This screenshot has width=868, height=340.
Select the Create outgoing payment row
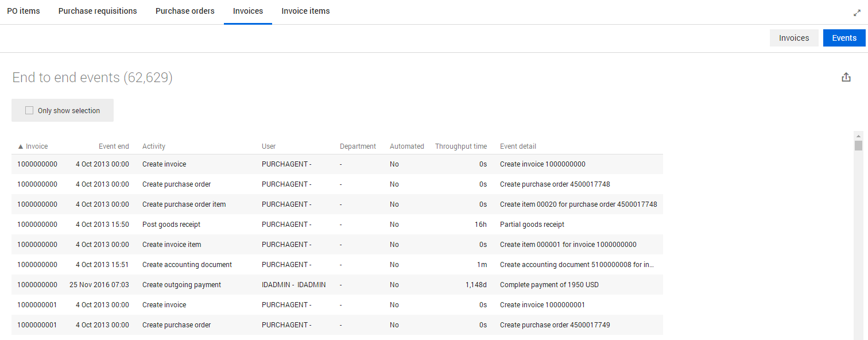(181, 285)
